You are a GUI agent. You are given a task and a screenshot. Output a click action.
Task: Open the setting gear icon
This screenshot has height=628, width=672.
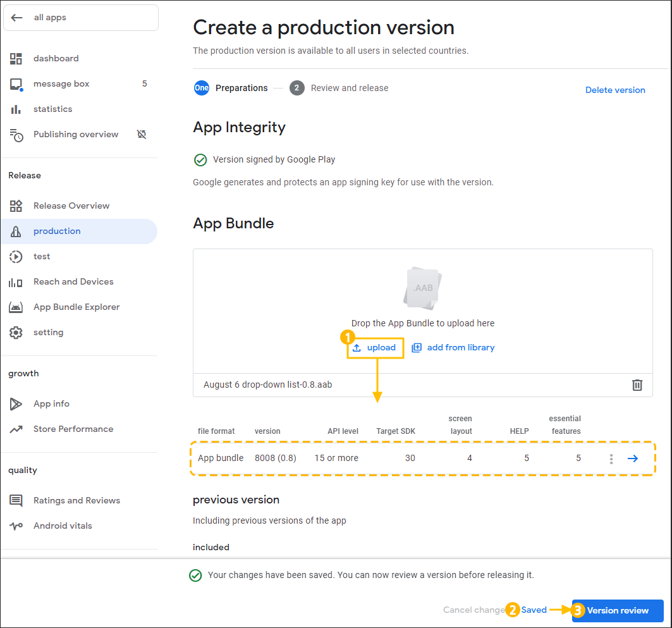point(16,333)
